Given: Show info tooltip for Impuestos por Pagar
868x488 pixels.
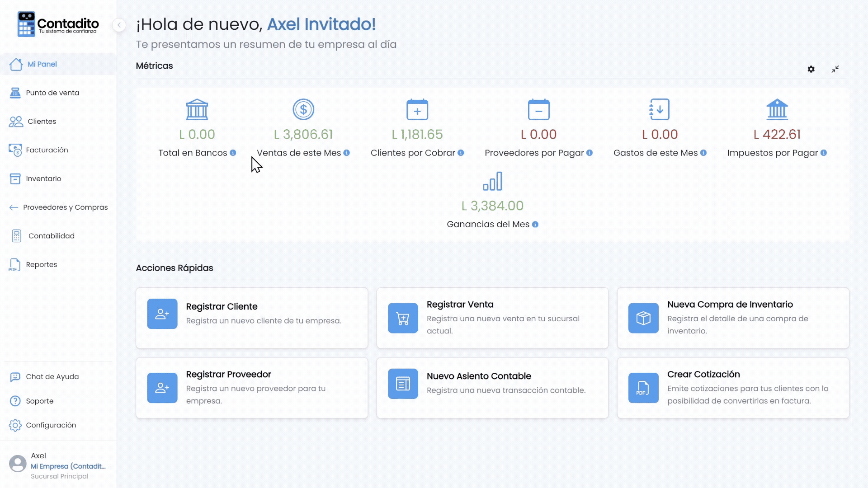Looking at the screenshot, I should (824, 153).
